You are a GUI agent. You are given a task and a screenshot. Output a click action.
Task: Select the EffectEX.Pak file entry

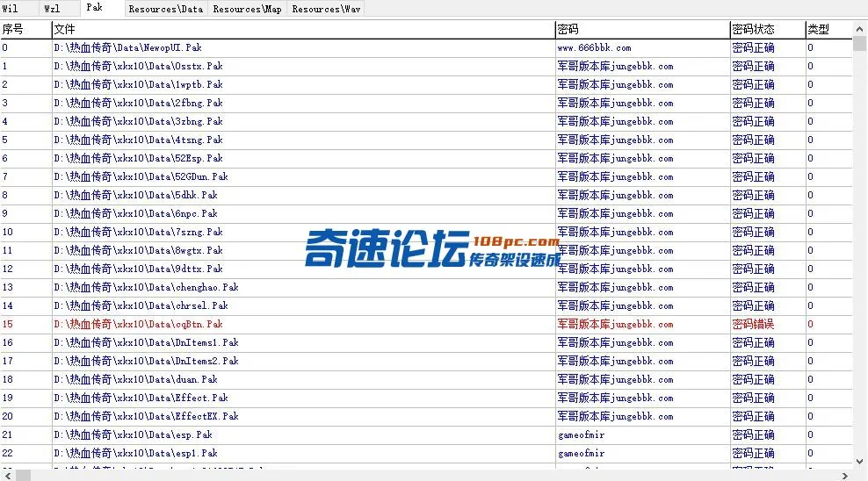(x=146, y=416)
